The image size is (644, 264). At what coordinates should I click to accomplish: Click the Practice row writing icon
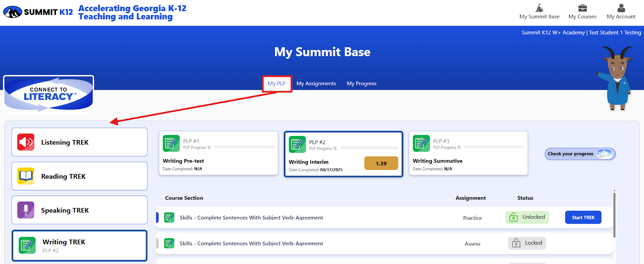coord(169,217)
